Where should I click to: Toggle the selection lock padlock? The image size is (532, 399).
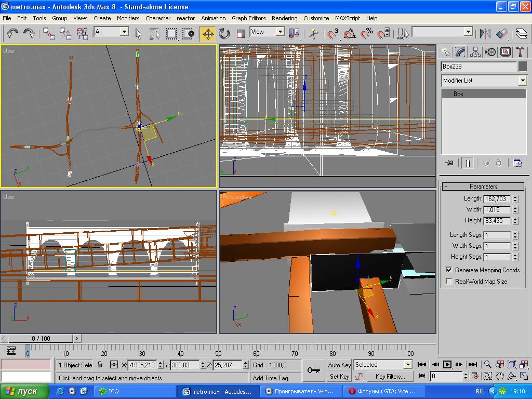[x=100, y=365]
